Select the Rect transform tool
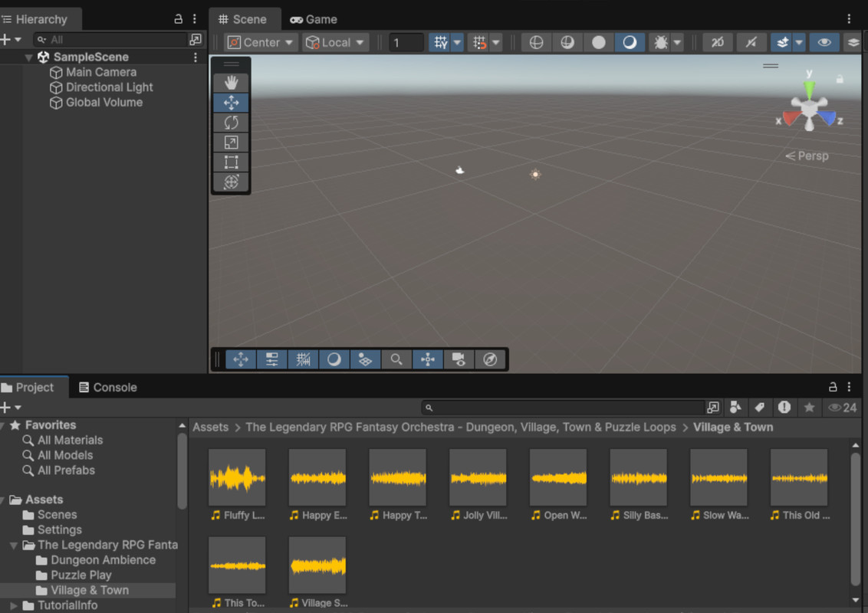 click(231, 162)
